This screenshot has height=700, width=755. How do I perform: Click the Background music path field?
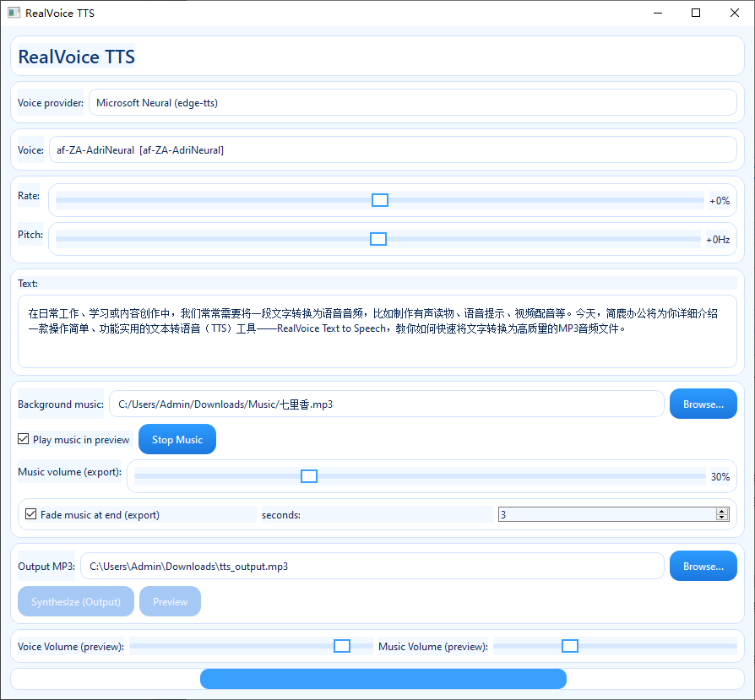[x=386, y=404]
